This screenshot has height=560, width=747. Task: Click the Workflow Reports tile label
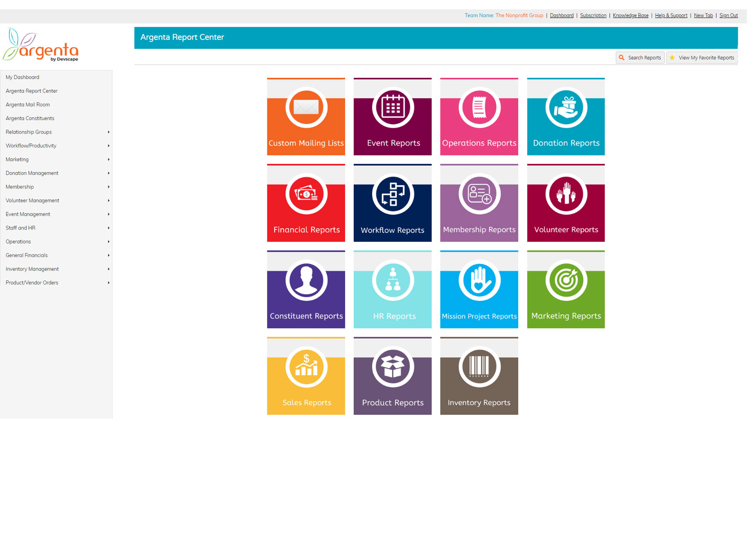(393, 230)
